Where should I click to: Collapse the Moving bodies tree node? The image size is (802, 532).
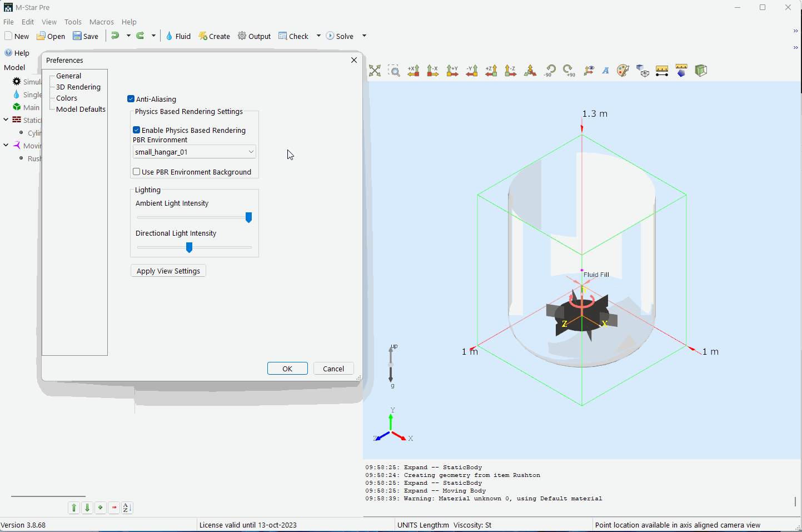6,145
